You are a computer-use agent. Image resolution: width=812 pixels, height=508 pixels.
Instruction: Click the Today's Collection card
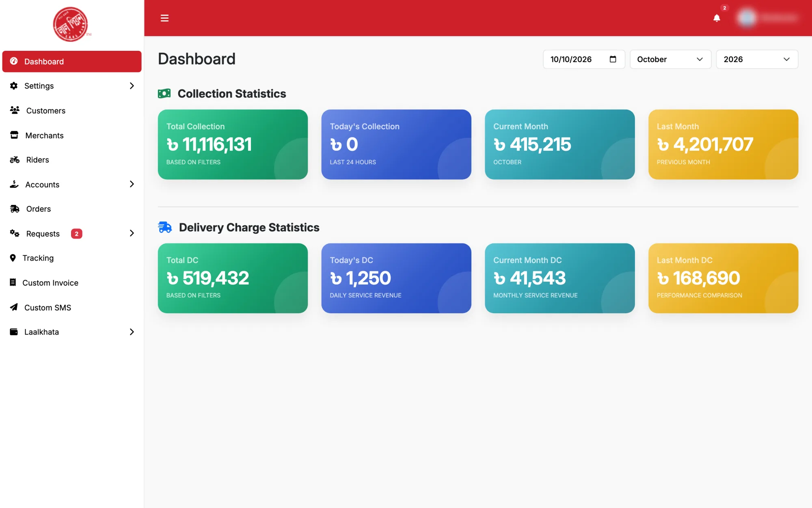coord(396,144)
